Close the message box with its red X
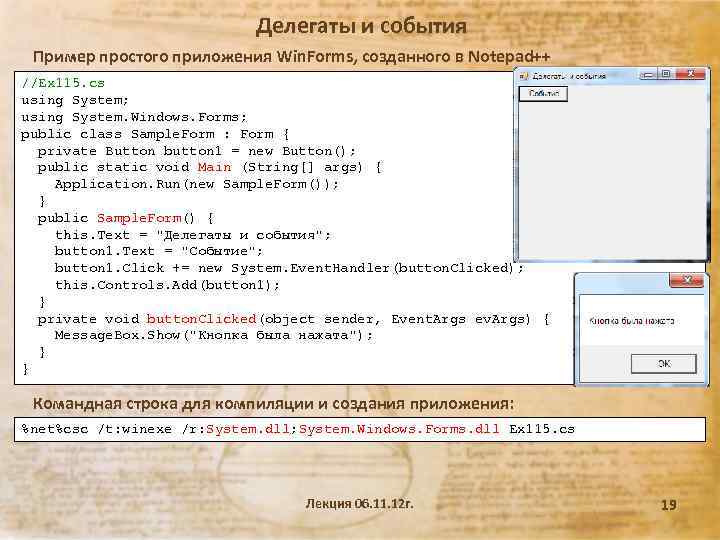 click(686, 280)
